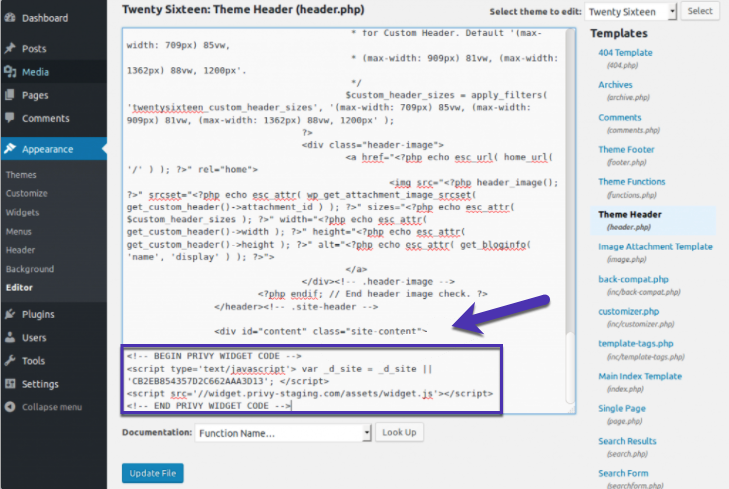Click the Update File button
Viewport: 729px width, 489px height.
click(152, 473)
